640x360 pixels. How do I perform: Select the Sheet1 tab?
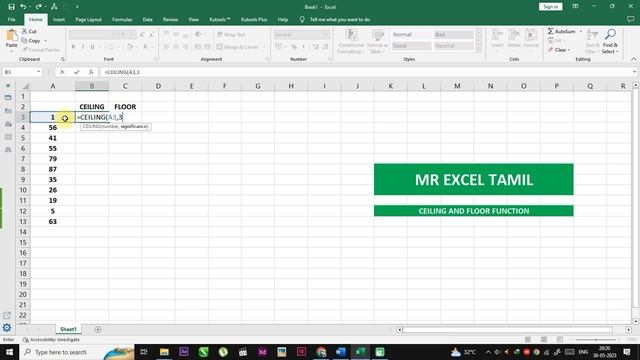(68, 329)
